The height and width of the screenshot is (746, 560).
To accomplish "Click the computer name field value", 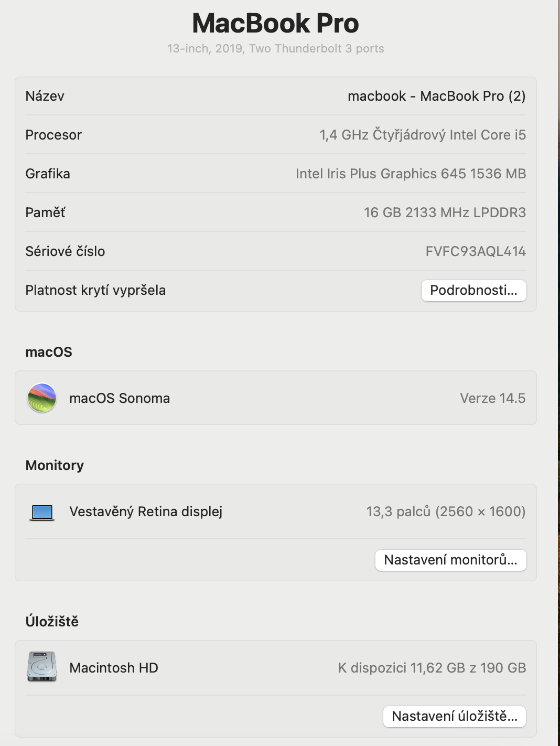I will pos(436,96).
